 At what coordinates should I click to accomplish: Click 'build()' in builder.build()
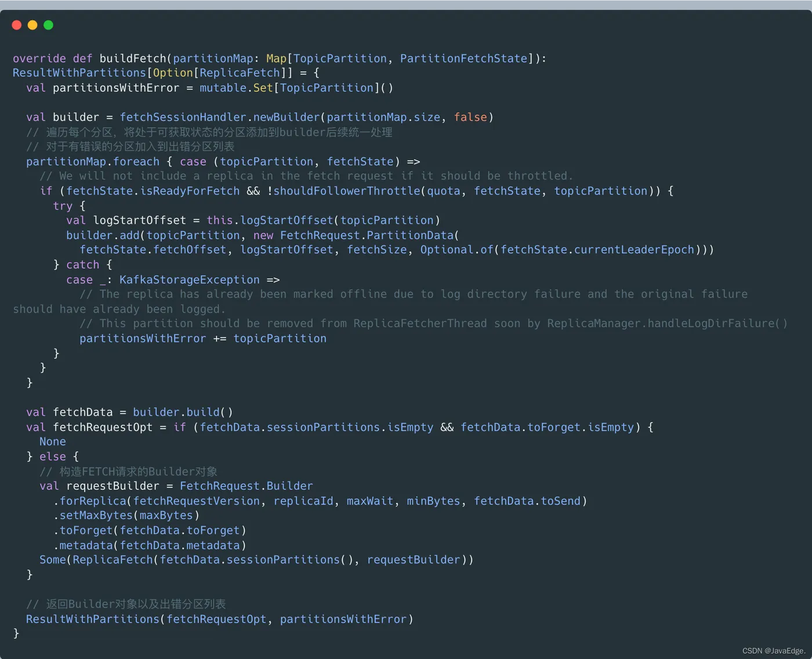coord(210,412)
